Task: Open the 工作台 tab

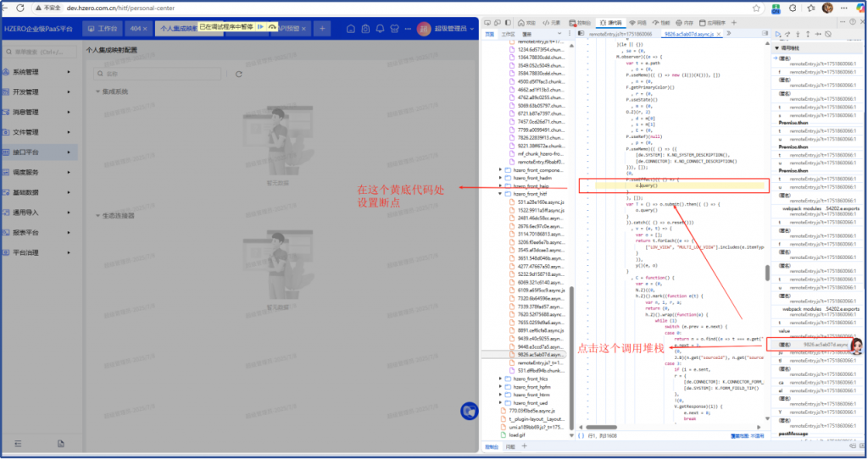Action: [103, 29]
